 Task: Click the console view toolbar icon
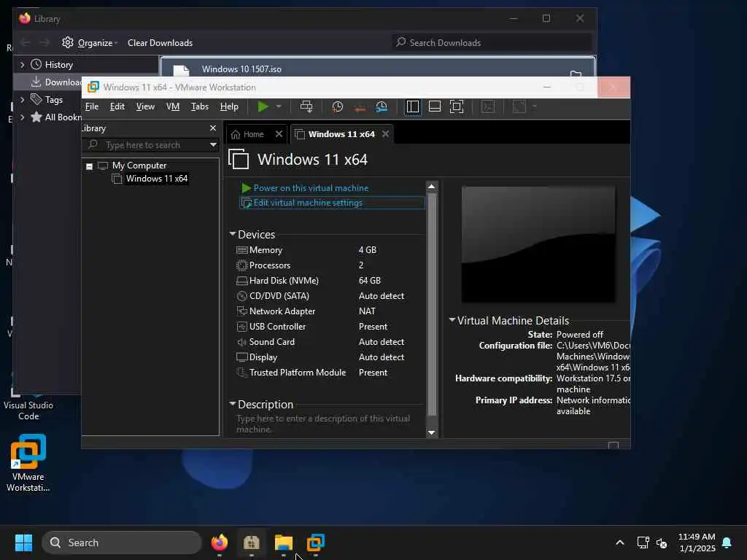[x=488, y=106]
